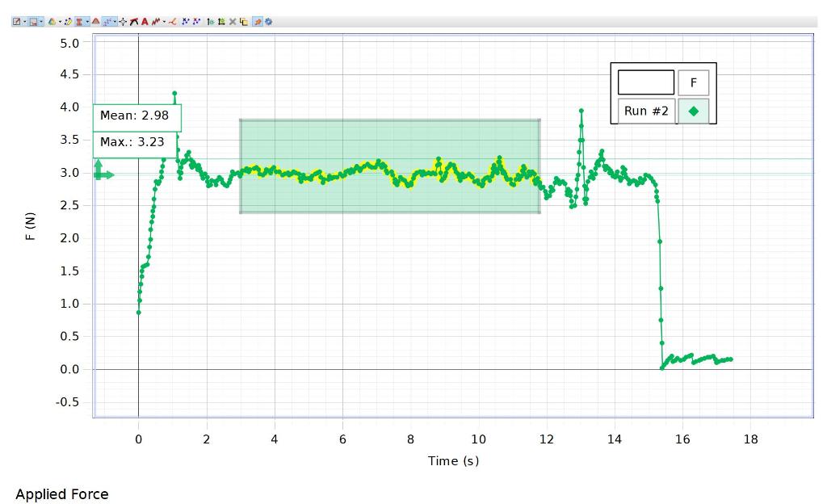Screen dimensions: 827x504
Task: Click the shaded selection region on the graph
Action: coord(388,166)
